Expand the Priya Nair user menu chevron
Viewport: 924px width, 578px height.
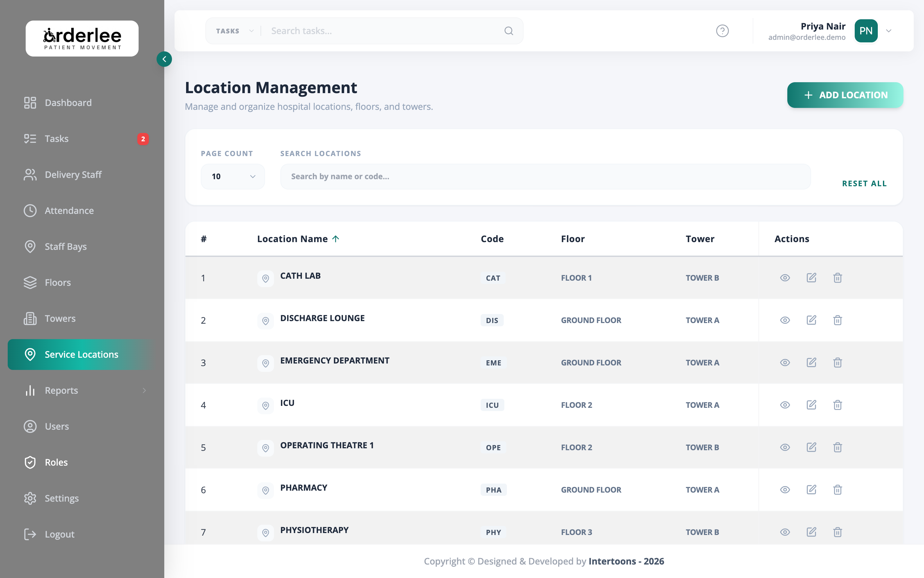point(889,31)
